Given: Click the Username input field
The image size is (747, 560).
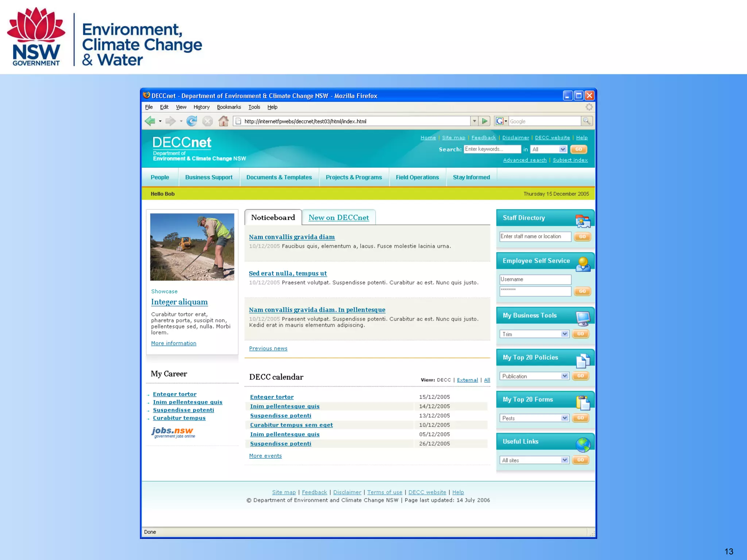Looking at the screenshot, I should (535, 280).
